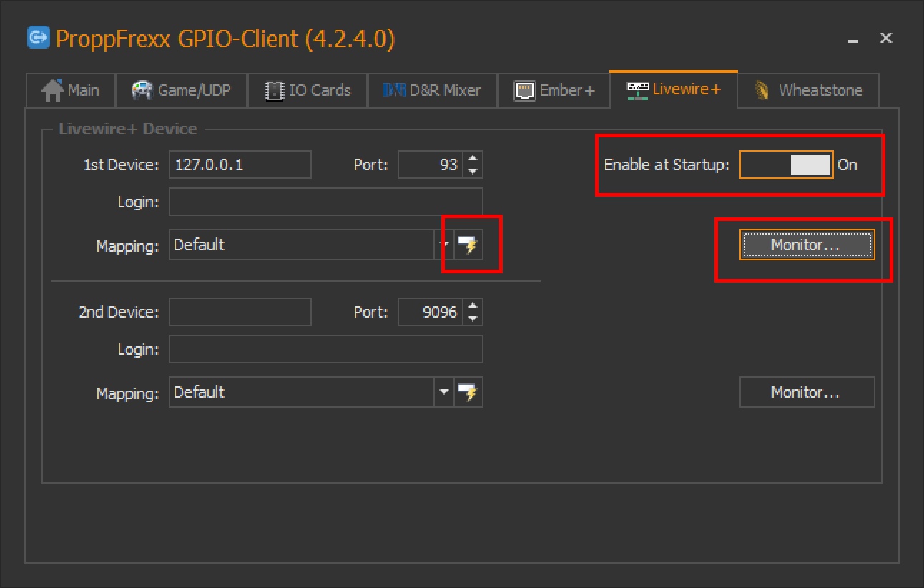
Task: Open the Game/UDP tab
Action: point(182,91)
